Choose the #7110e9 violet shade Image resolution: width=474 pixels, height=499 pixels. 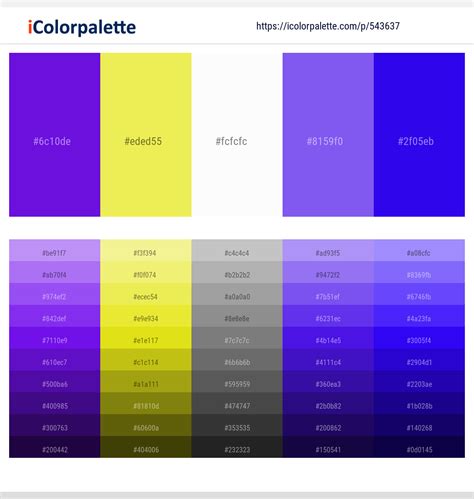[55, 338]
